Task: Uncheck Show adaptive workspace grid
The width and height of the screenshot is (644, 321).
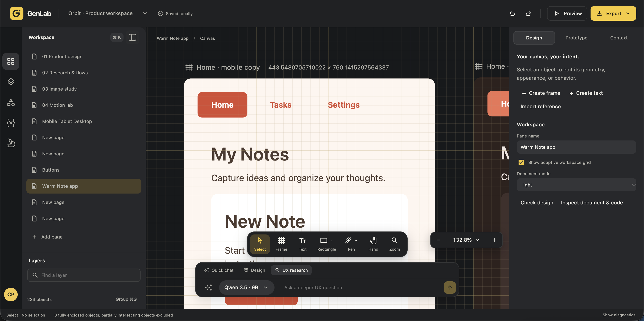Action: (521, 162)
